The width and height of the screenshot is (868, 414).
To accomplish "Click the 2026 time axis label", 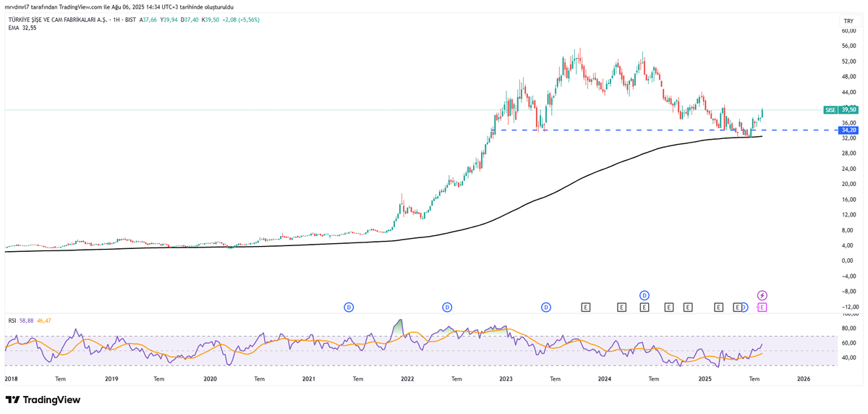I will 804,379.
